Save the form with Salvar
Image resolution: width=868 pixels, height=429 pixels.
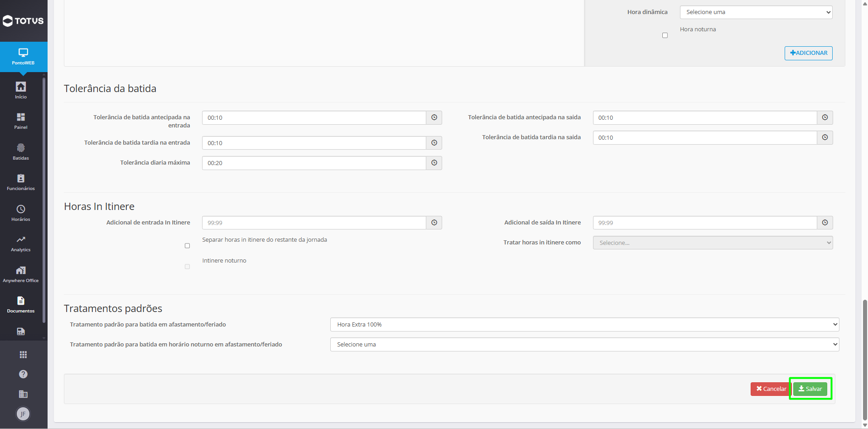(x=810, y=389)
